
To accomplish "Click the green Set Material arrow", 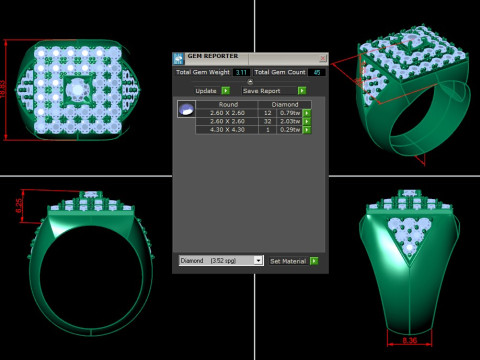I will click(314, 261).
